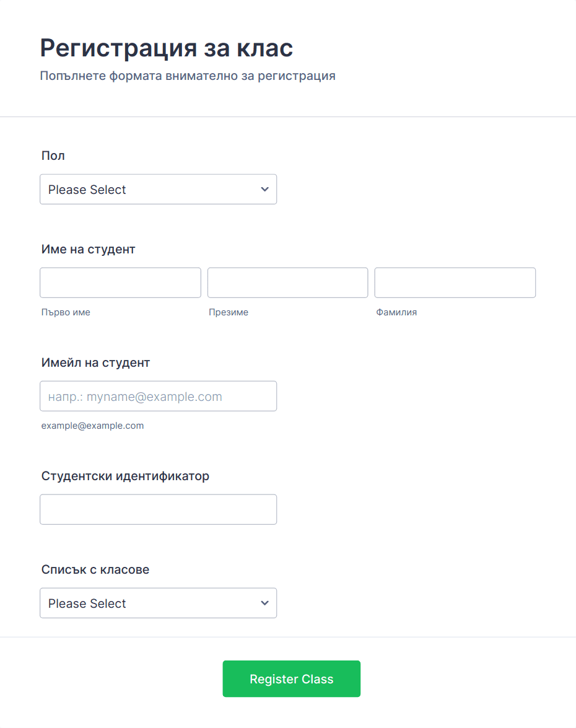Click the example@example.com hint text
The width and height of the screenshot is (576, 728).
click(92, 426)
